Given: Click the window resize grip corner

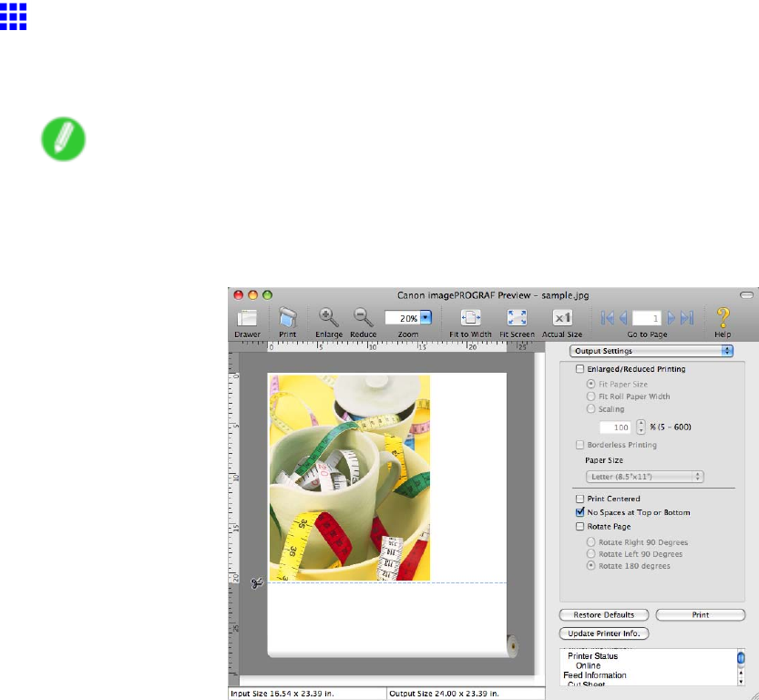Looking at the screenshot, I should point(754,695).
